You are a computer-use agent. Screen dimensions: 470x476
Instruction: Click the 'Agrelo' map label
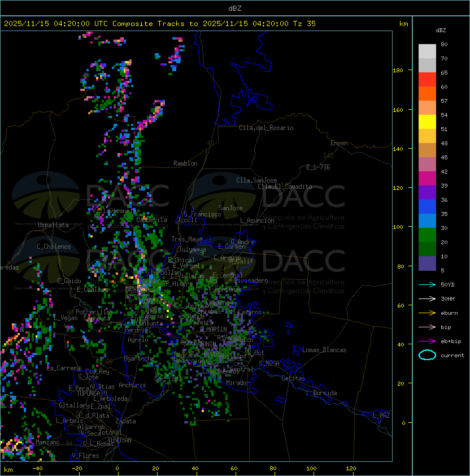tap(138, 340)
